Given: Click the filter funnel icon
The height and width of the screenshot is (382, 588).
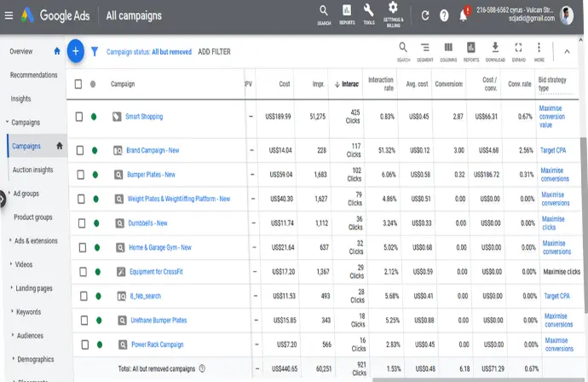Looking at the screenshot, I should pos(95,51).
